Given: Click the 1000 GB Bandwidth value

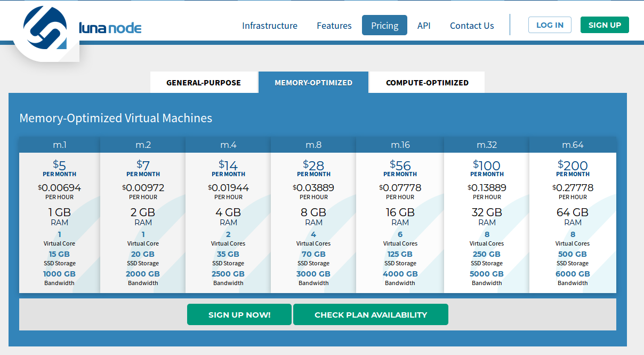Looking at the screenshot, I should point(59,274).
